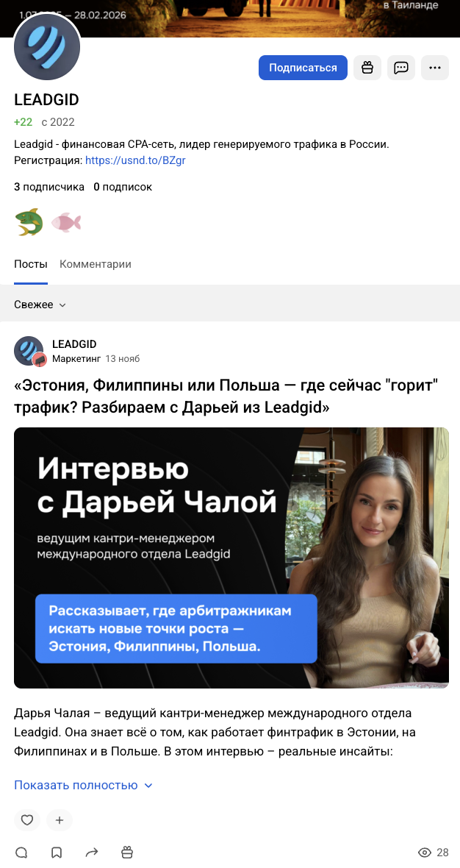Open the three-dots more options menu
Screen dimensions: 460x868
pyautogui.click(x=435, y=68)
